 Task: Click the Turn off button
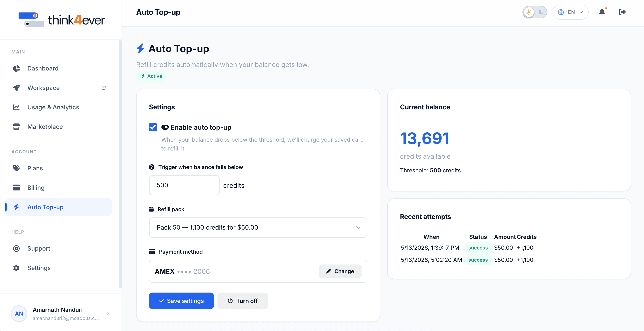[x=243, y=301]
